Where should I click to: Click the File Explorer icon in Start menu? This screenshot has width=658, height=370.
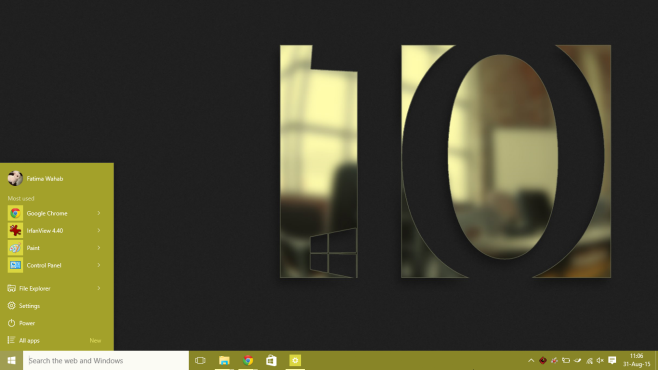click(11, 288)
